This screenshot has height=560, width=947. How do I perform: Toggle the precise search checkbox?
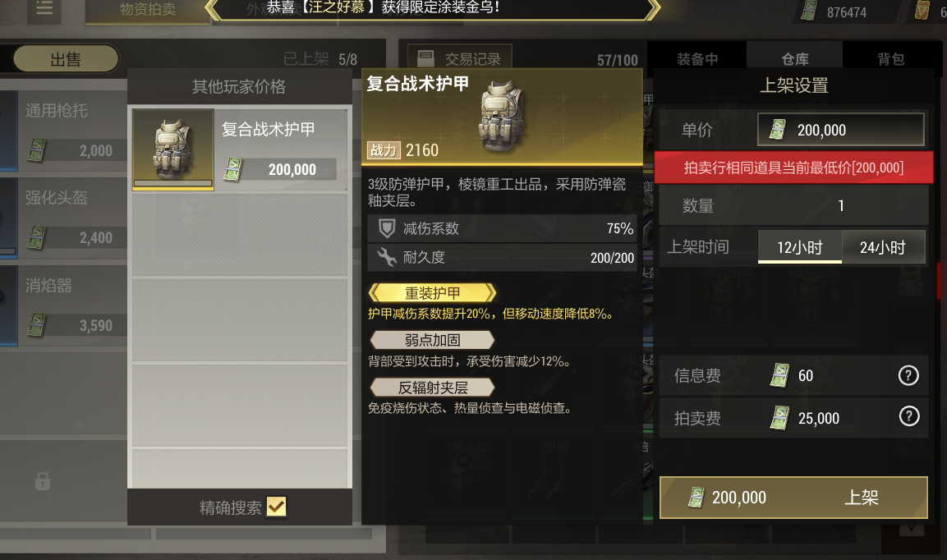pyautogui.click(x=276, y=507)
